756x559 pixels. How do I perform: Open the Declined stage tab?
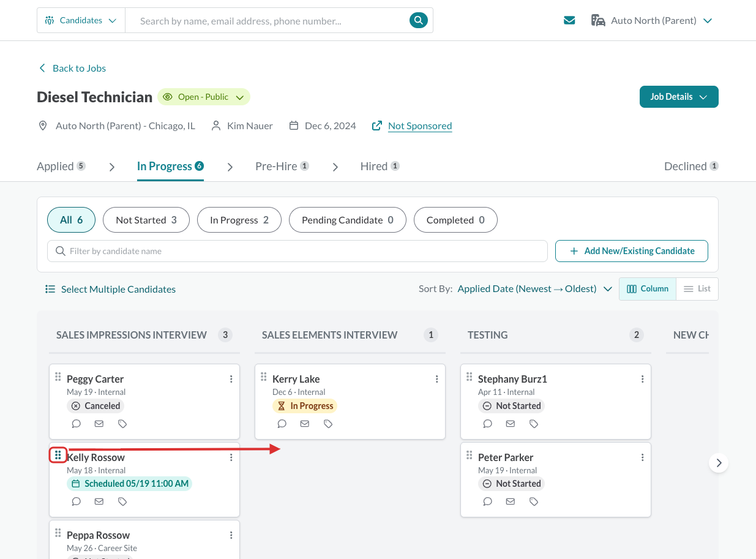click(x=691, y=167)
